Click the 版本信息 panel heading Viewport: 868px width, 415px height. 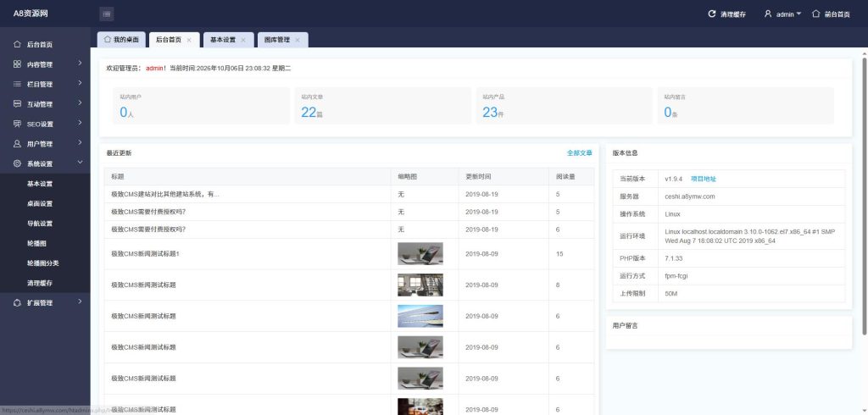coord(625,152)
